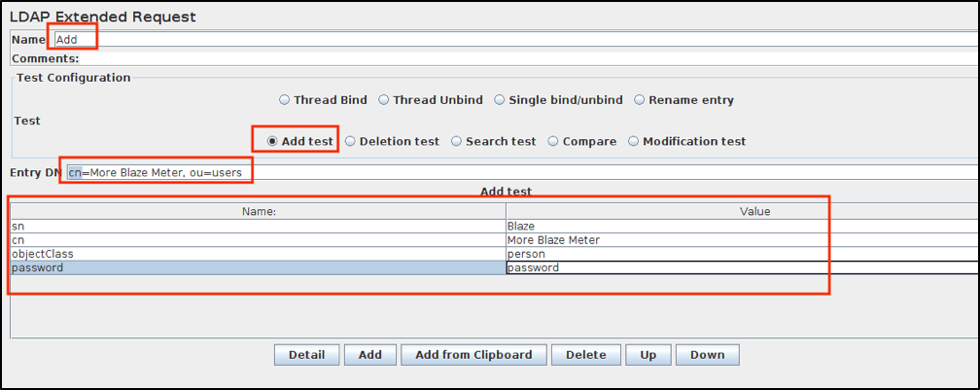This screenshot has width=980, height=390.
Task: Choose the Deletion test radio option
Action: pyautogui.click(x=392, y=142)
